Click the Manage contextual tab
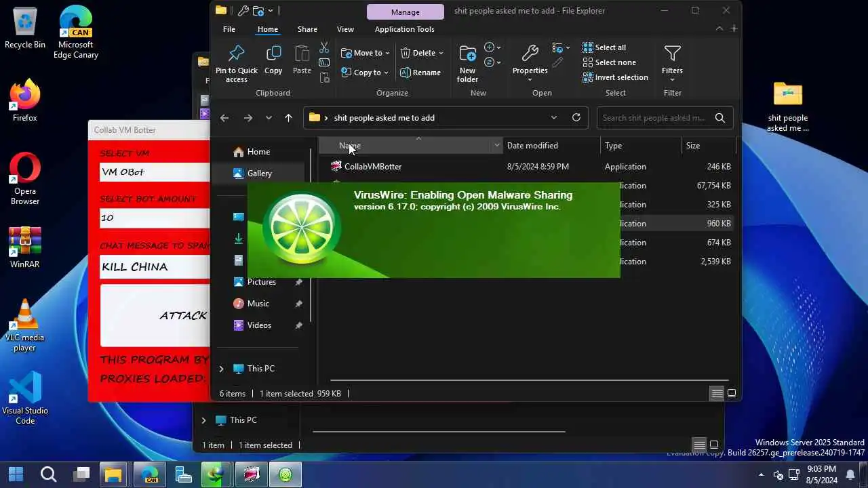Image resolution: width=868 pixels, height=488 pixels. [405, 12]
